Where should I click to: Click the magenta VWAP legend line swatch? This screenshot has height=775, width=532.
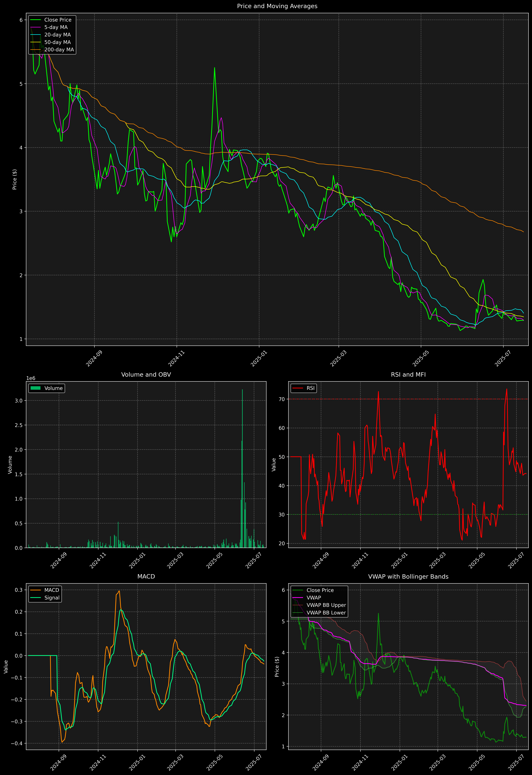pos(298,598)
